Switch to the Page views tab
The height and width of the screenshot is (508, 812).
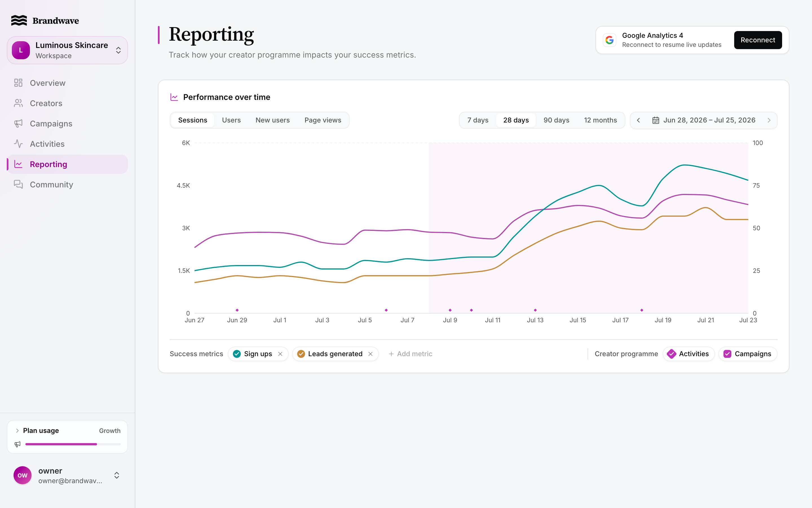[x=323, y=120]
